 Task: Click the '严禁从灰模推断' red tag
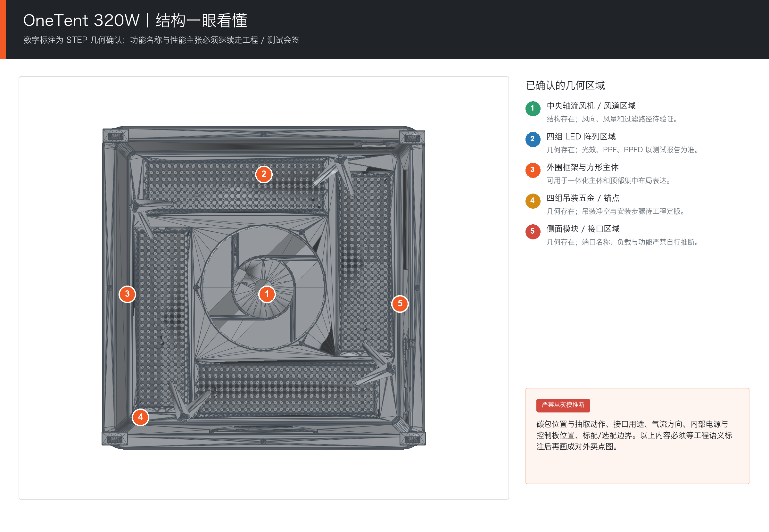[x=563, y=405]
